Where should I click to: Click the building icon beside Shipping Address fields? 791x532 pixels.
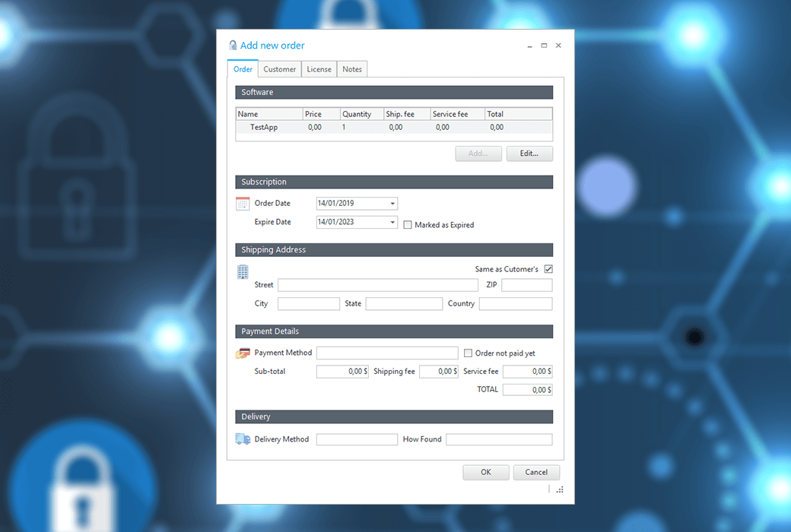(242, 271)
